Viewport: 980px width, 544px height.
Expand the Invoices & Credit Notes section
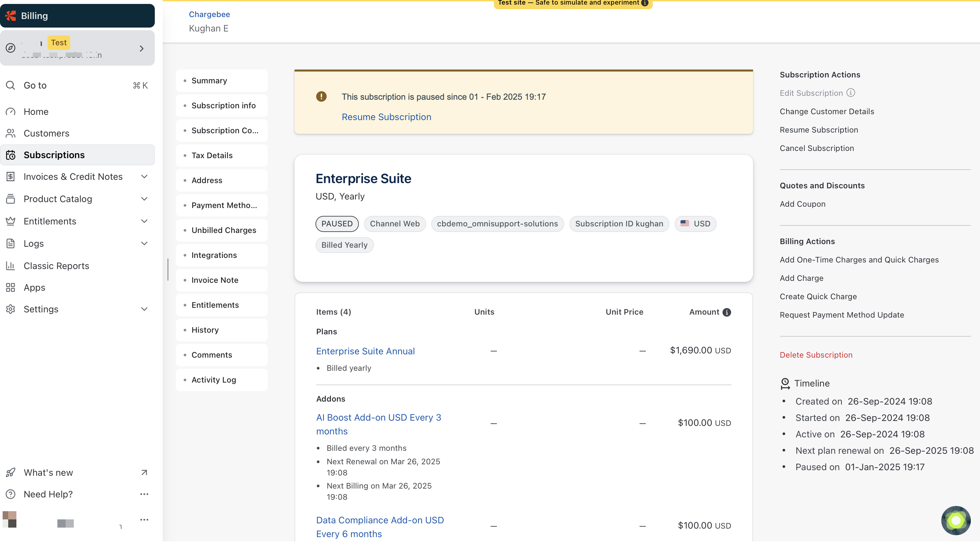click(144, 177)
